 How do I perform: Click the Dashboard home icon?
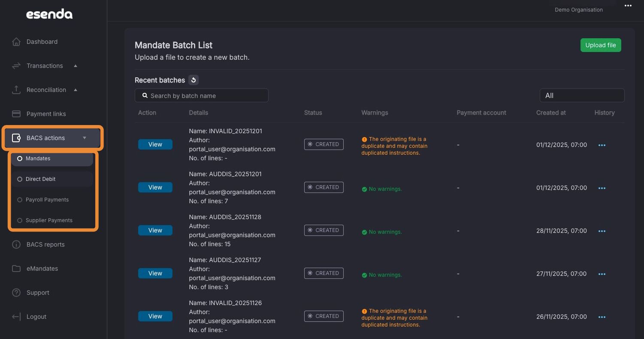point(16,42)
